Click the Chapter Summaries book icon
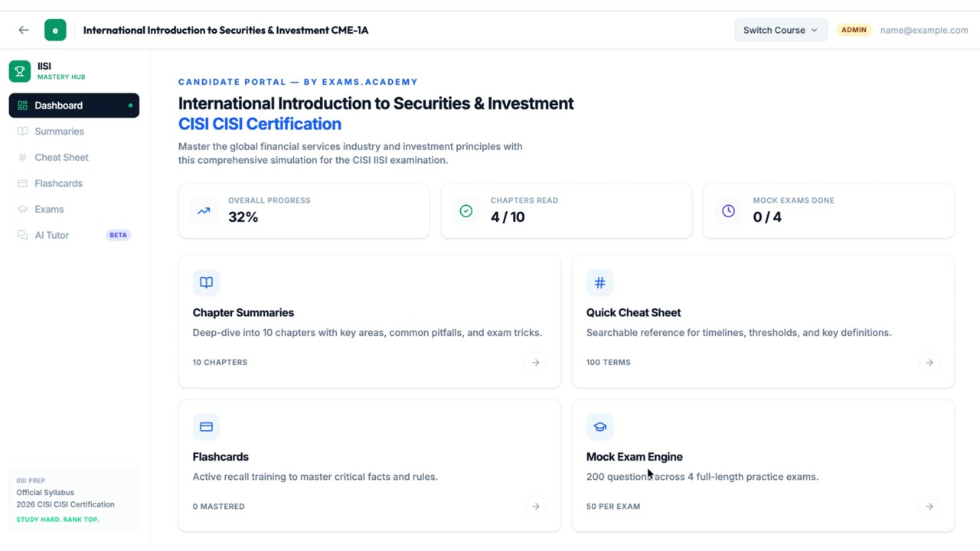Screen dimensions: 980x551 [x=207, y=282]
